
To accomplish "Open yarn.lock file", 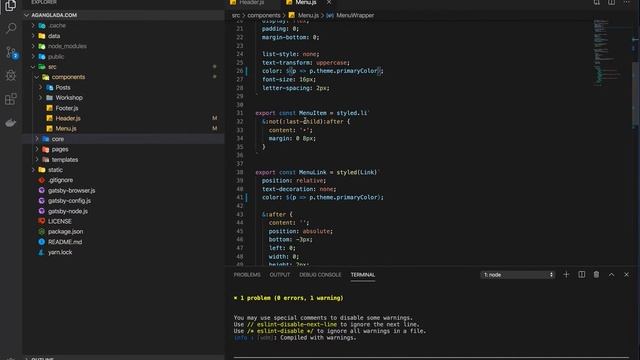I will point(60,252).
